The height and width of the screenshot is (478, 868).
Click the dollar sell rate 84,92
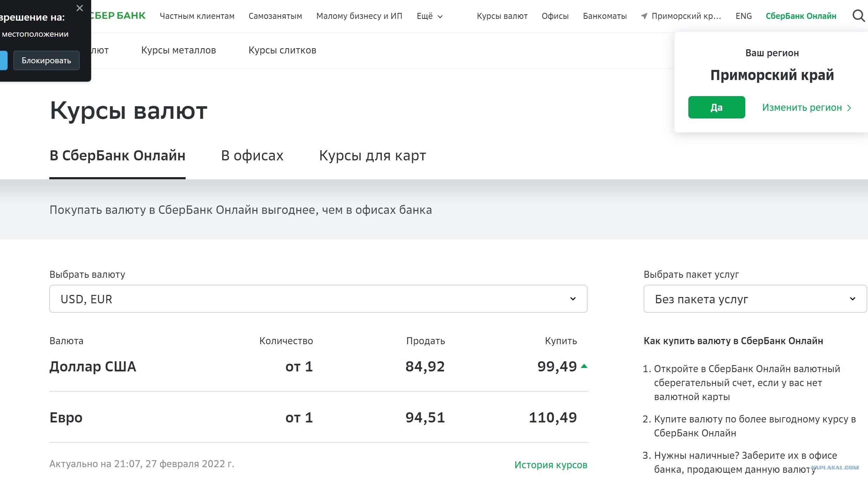tap(425, 367)
